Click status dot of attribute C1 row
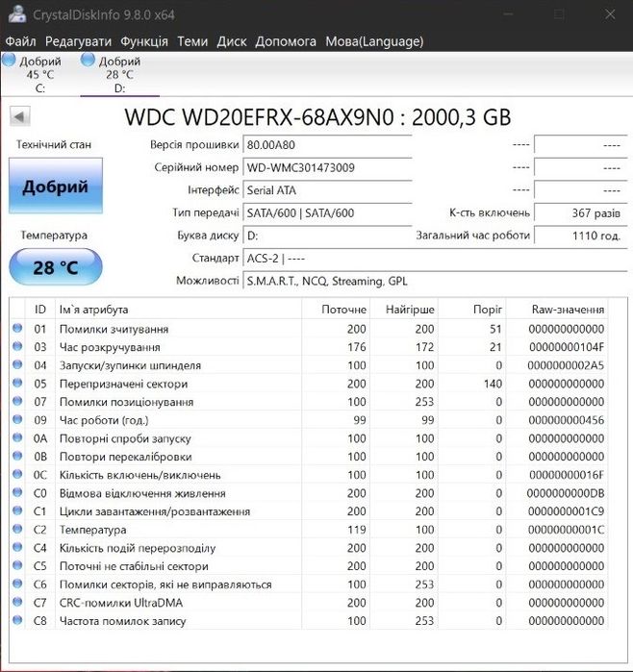This screenshot has width=633, height=672. point(17,510)
